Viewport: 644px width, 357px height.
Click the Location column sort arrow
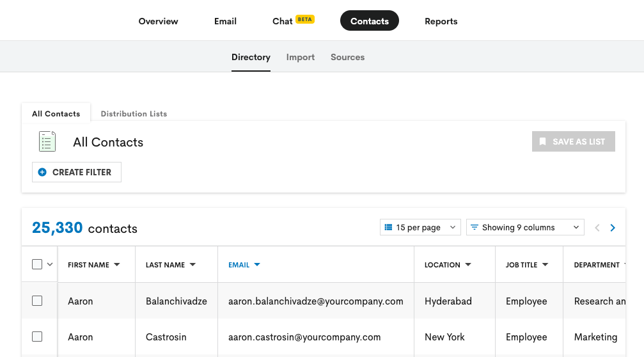[468, 265]
